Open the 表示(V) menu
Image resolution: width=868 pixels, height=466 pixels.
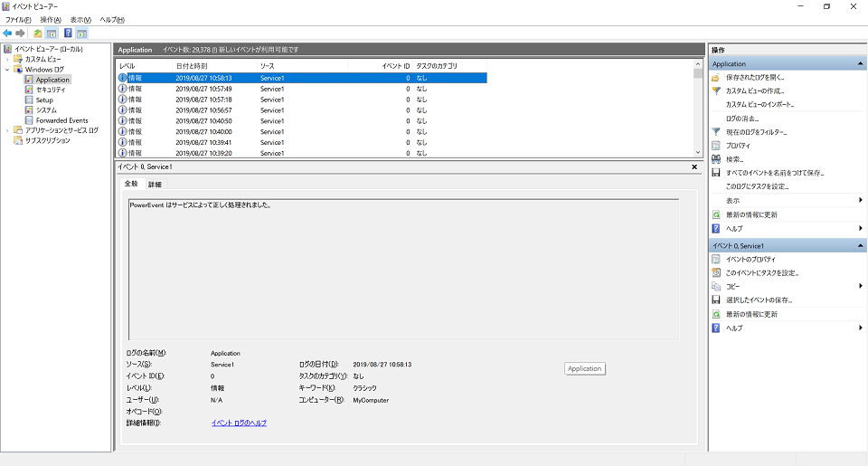coord(80,20)
